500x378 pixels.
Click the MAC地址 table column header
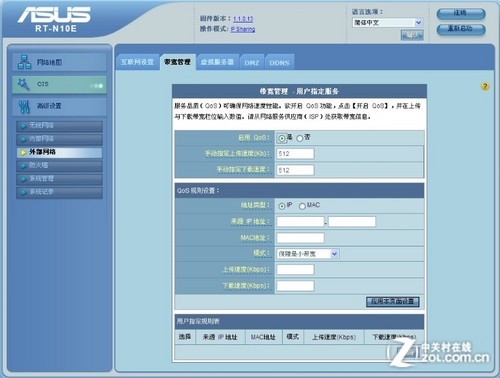[x=263, y=337]
